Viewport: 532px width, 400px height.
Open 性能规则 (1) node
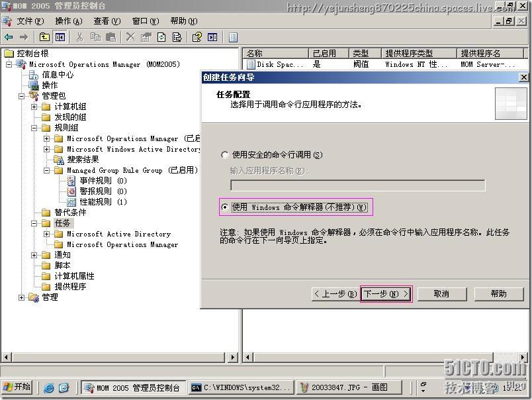click(103, 202)
